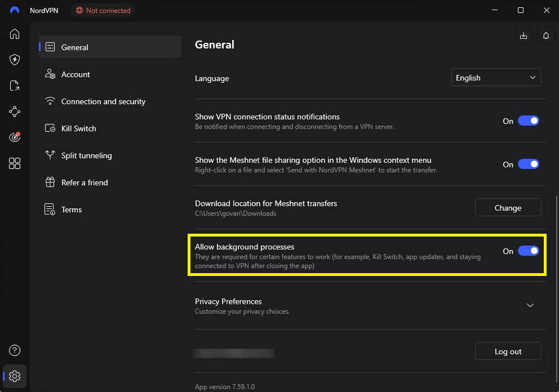
Task: Click the Download location for Meshnet transfers label
Action: 266,203
